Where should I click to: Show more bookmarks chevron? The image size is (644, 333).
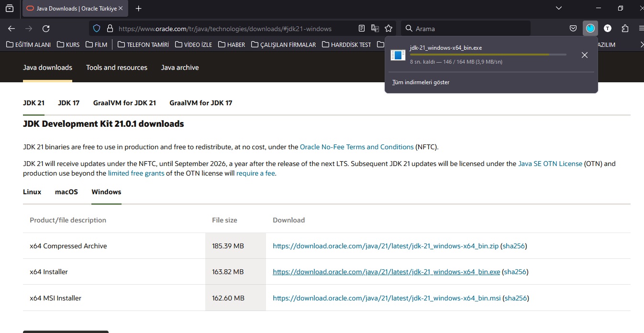[642, 44]
